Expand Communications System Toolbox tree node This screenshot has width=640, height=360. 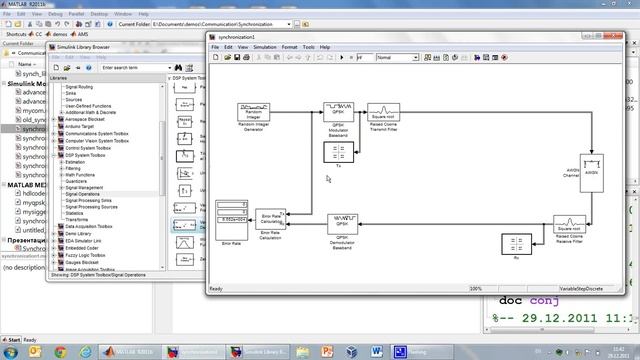click(53, 134)
